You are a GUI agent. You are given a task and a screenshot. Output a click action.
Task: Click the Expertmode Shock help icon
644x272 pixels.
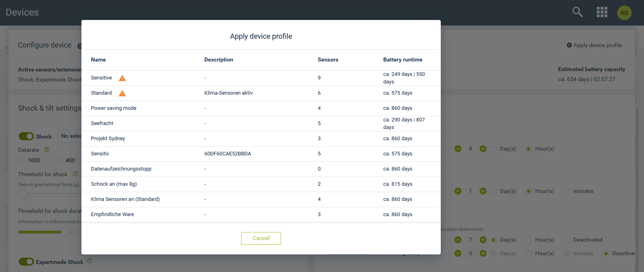89,261
